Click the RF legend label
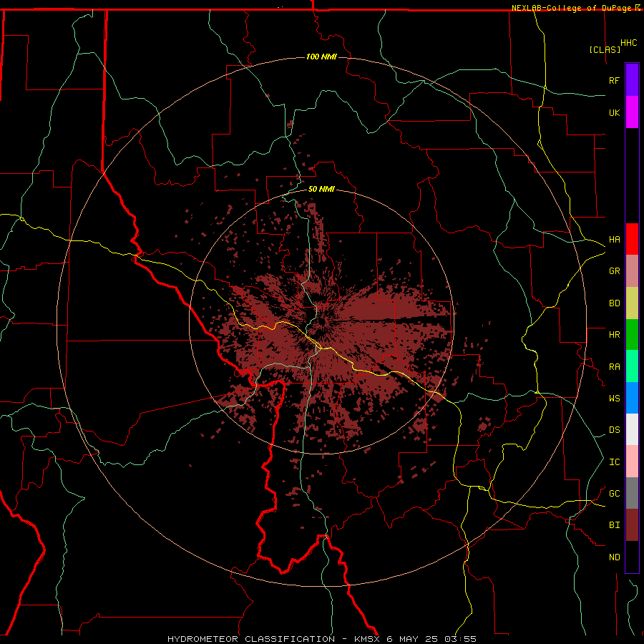 [614, 80]
